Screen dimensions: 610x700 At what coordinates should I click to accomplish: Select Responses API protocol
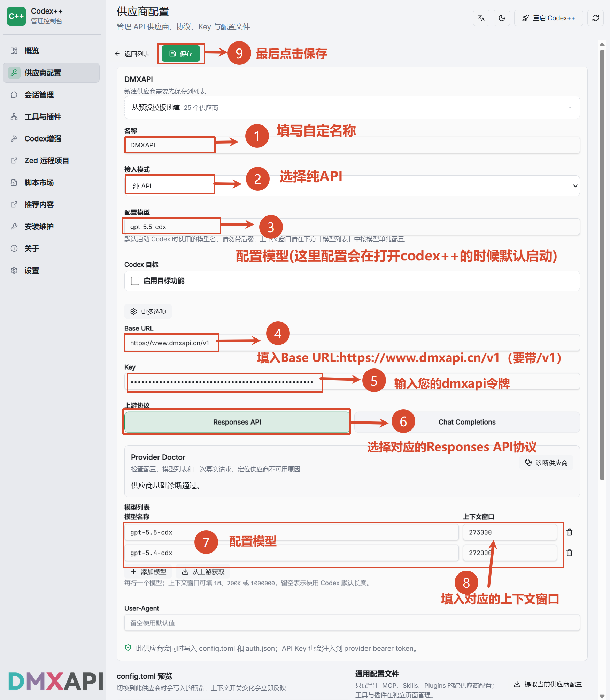click(x=237, y=422)
